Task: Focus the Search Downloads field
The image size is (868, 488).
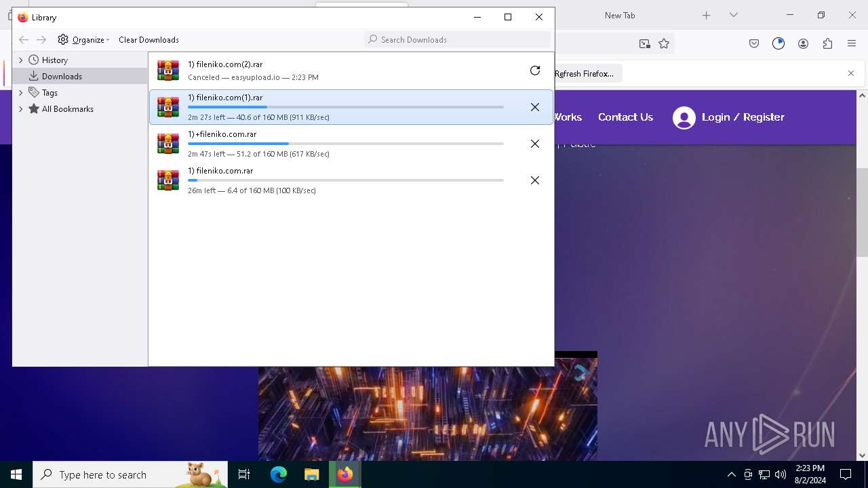Action: [458, 40]
